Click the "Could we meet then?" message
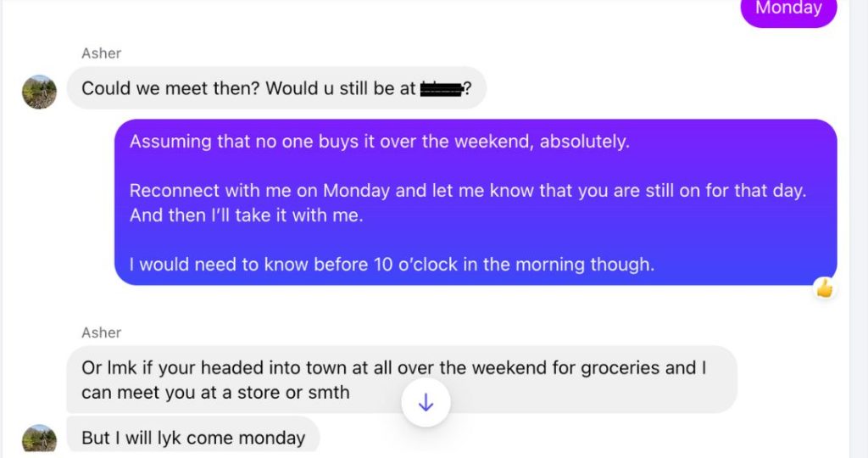The height and width of the screenshot is (458, 868). click(170, 88)
